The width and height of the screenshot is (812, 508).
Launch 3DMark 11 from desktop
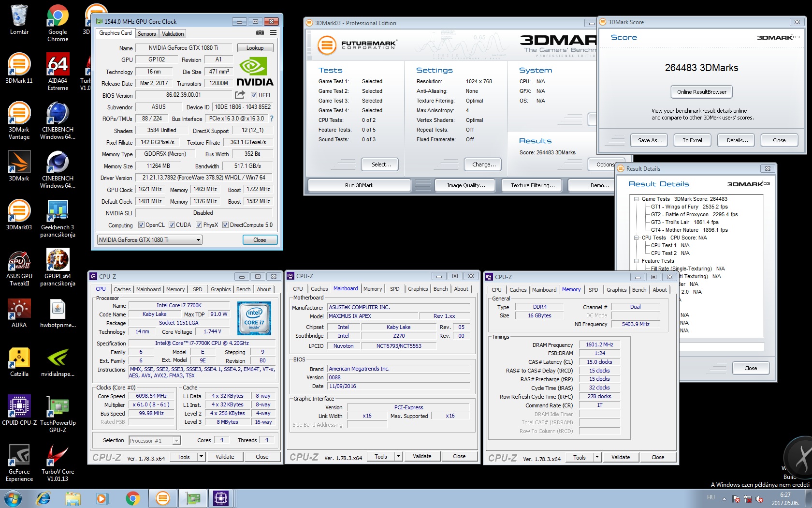tap(19, 69)
